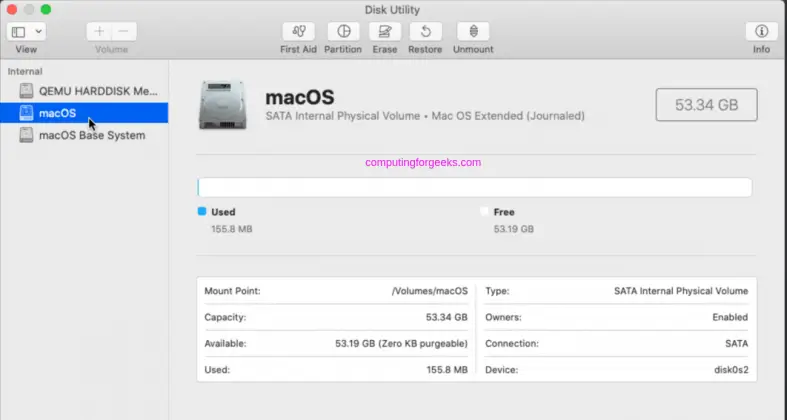Click the large macOS drive icon
Screen dimensions: 787x420
(x=225, y=105)
